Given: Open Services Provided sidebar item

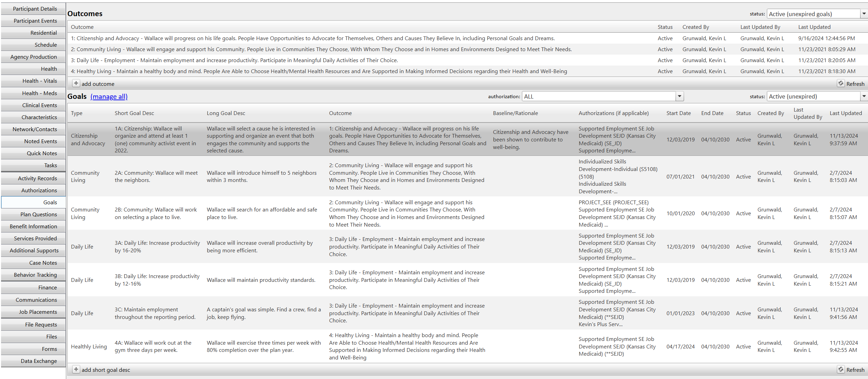Looking at the screenshot, I should tap(33, 239).
